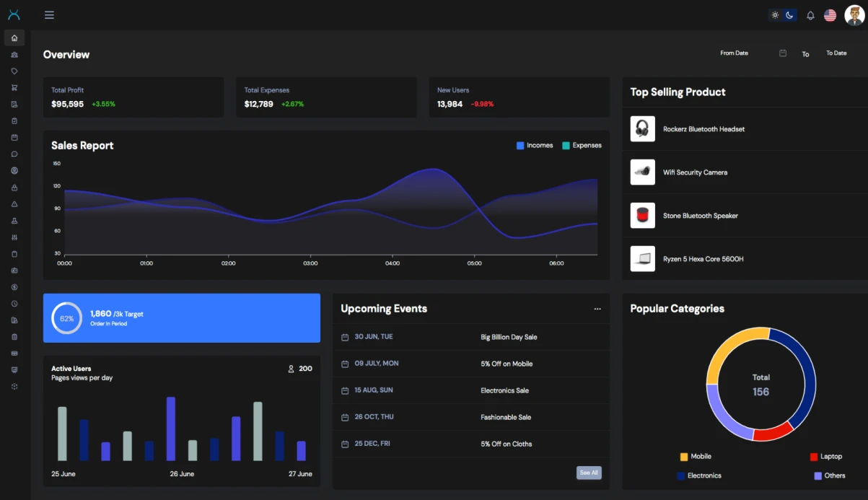Open the chat bubble sidebar icon
This screenshot has height=500, width=868.
click(14, 154)
